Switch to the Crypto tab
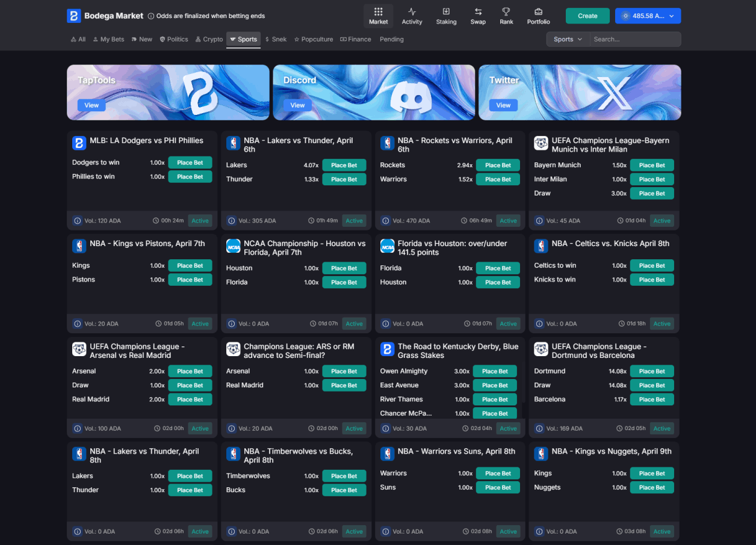756x545 pixels. pyautogui.click(x=209, y=39)
